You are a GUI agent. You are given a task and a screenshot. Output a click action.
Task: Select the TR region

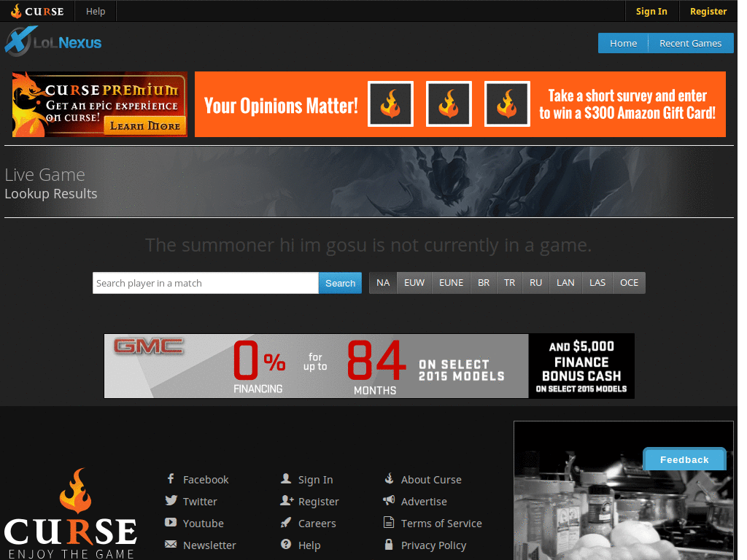[509, 283]
